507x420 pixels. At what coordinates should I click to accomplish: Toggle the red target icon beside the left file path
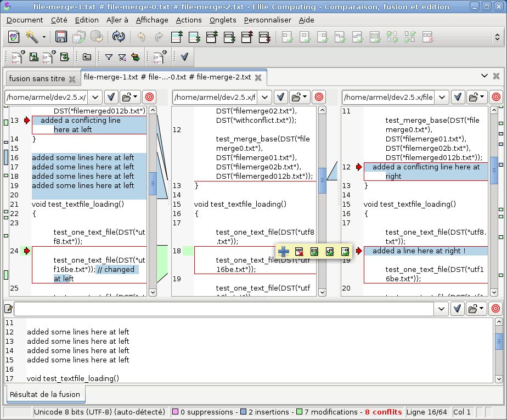(149, 97)
